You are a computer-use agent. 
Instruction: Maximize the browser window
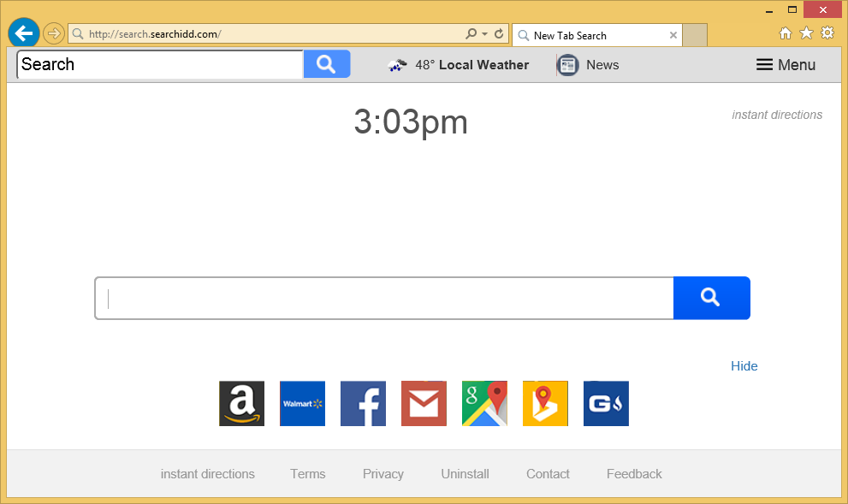(x=792, y=9)
